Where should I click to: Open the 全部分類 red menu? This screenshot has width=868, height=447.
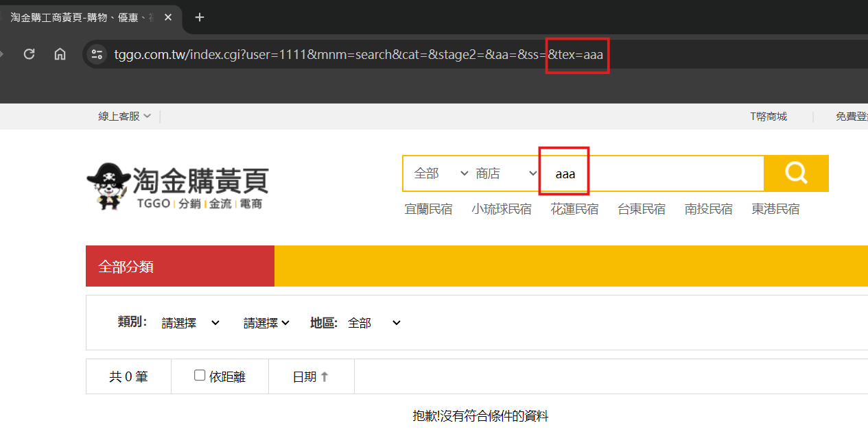point(180,266)
